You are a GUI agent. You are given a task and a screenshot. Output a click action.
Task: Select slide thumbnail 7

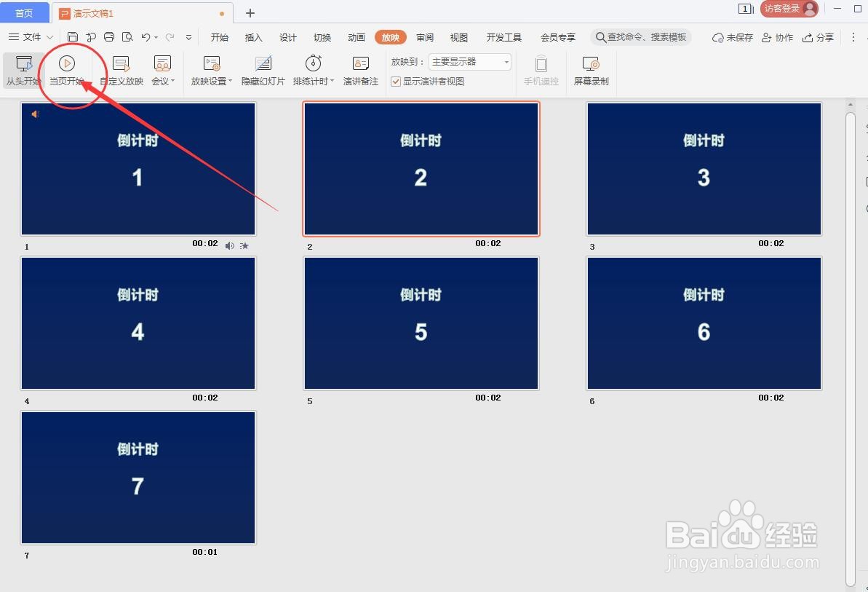point(138,478)
